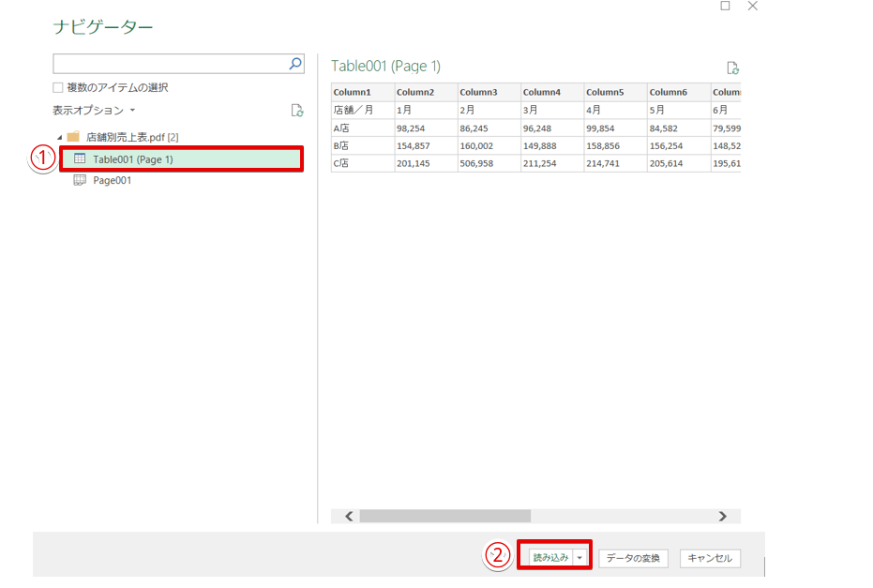The height and width of the screenshot is (588, 873).
Task: Click the 読み込み button
Action: (x=551, y=558)
